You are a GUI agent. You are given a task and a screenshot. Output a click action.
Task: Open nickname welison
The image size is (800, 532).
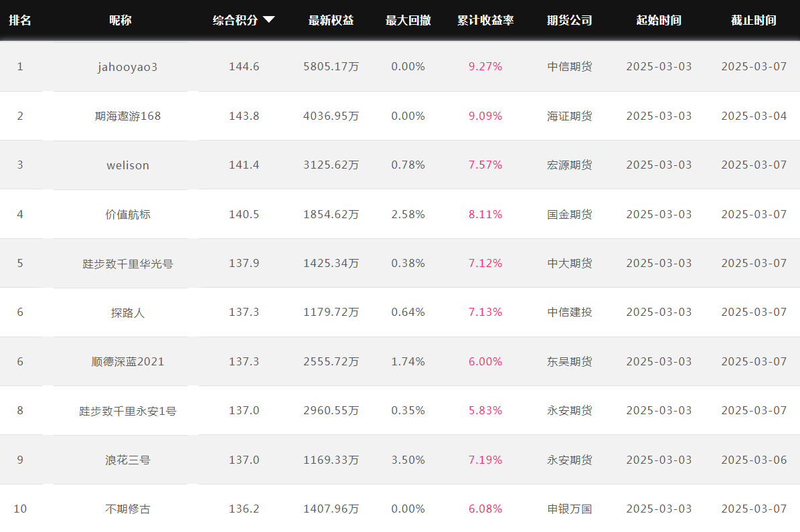(x=128, y=165)
